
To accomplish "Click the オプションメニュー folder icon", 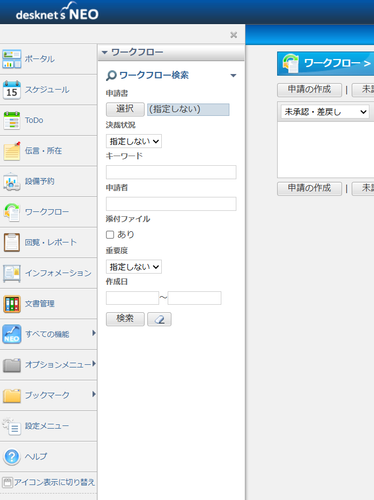I will [x=12, y=365].
